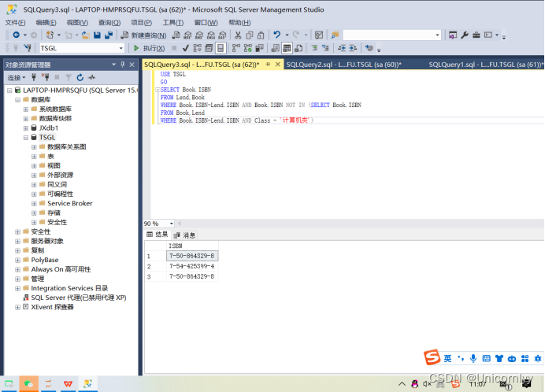545x392 pixels.
Task: Switch to the SQLQuery2.sql tab
Action: [x=343, y=65]
